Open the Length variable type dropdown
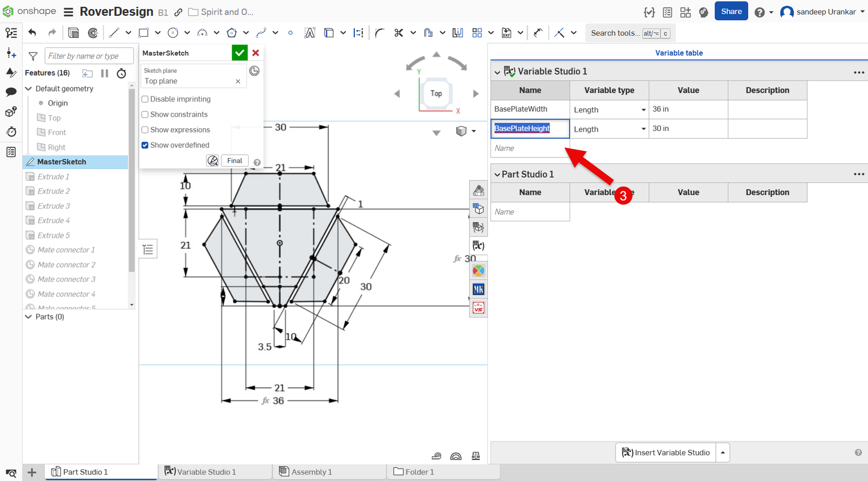The width and height of the screenshot is (868, 481). coord(643,129)
